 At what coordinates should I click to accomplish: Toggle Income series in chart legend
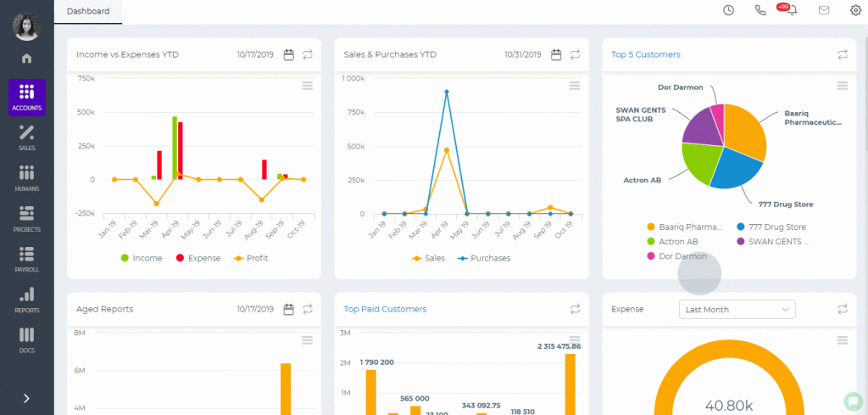[x=142, y=258]
